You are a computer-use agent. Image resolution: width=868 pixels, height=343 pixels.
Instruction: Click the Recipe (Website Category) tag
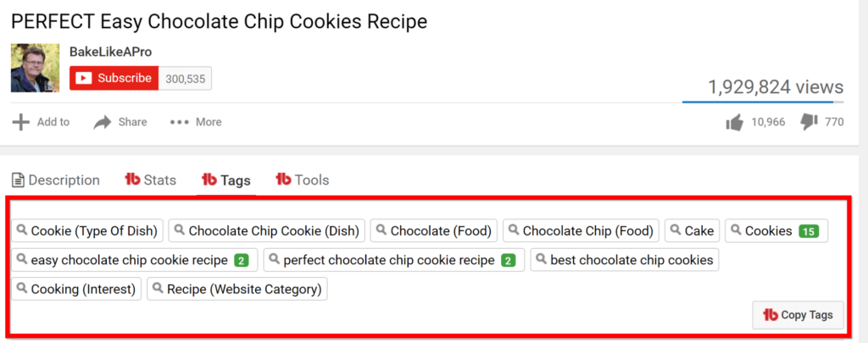pyautogui.click(x=237, y=289)
